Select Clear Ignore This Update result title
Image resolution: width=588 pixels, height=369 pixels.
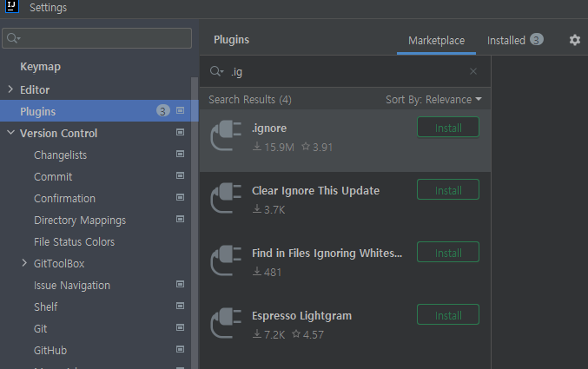click(315, 191)
